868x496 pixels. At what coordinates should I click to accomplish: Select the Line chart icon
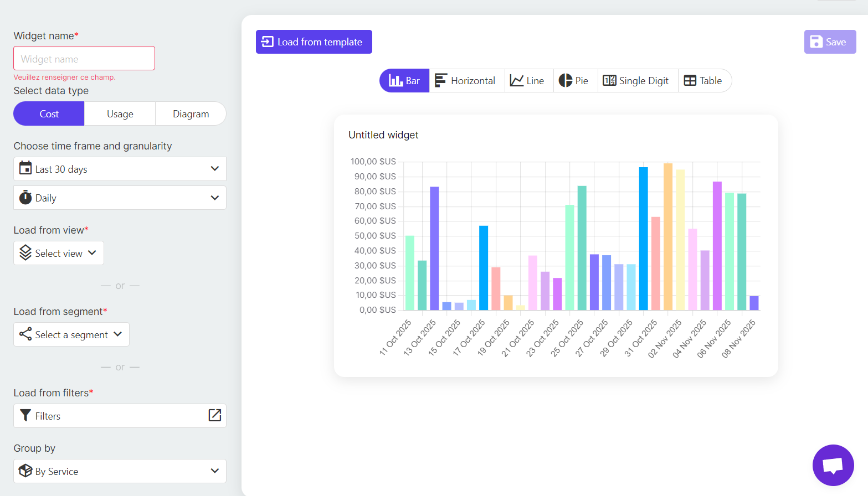[x=516, y=80]
